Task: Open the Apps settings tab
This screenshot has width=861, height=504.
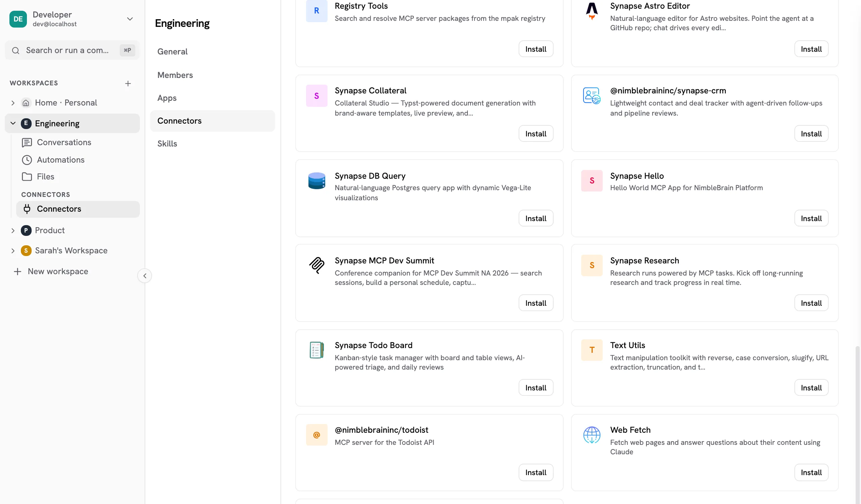Action: point(212,98)
